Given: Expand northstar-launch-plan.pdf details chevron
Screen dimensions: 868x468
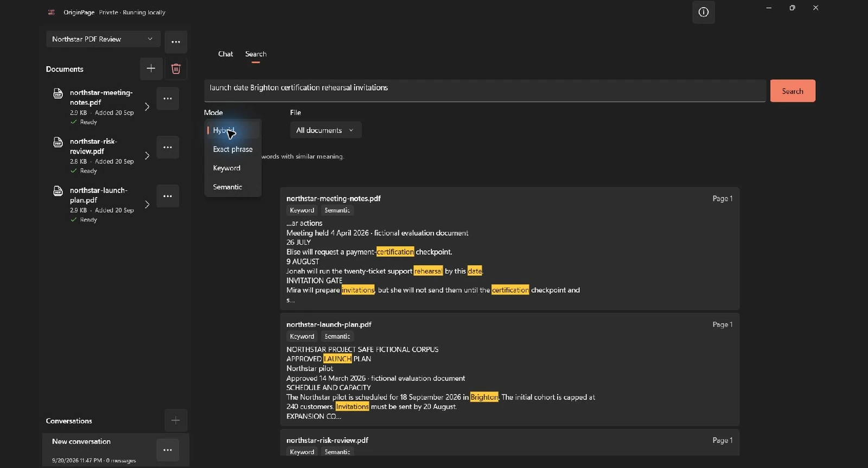Looking at the screenshot, I should [147, 204].
